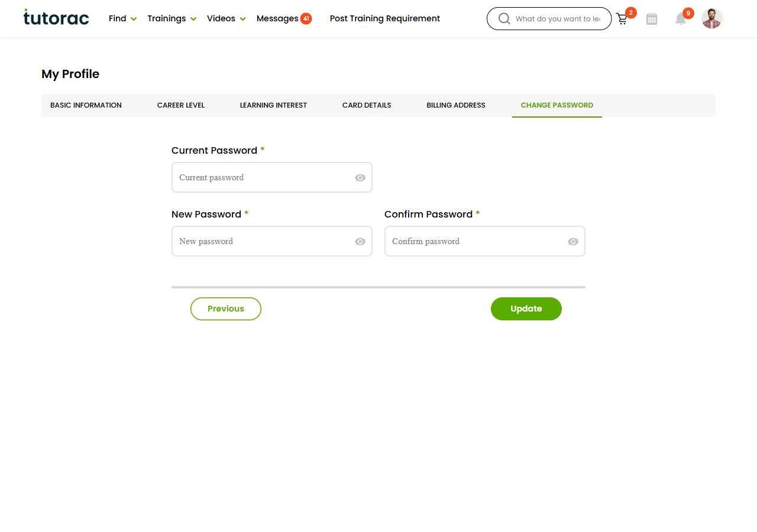Open the user profile avatar

tap(713, 18)
